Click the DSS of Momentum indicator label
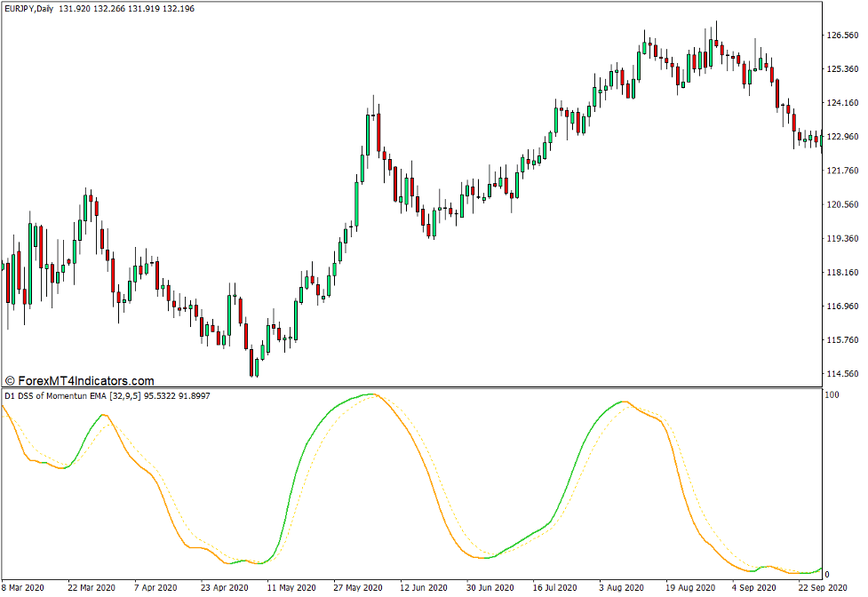The height and width of the screenshot is (597, 868). pos(53,398)
